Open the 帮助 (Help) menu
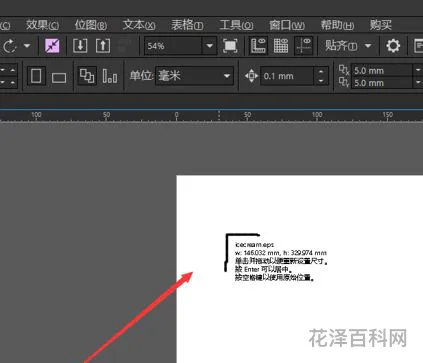Viewport: 423px width, 363px height. coord(337,25)
